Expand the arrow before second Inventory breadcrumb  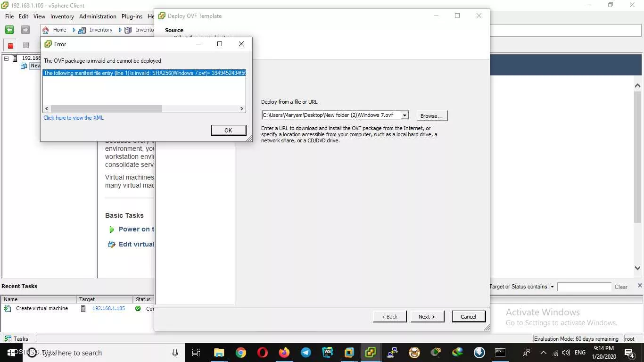[x=120, y=30]
